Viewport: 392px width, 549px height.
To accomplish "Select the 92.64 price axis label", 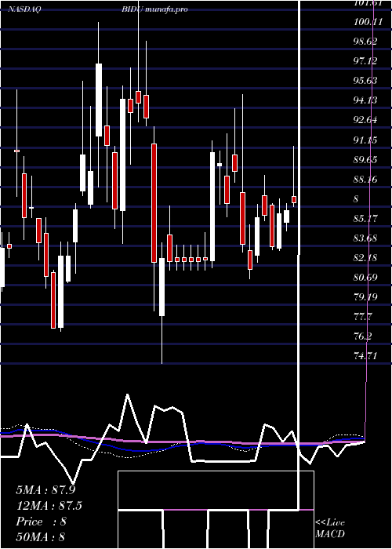I will coord(365,121).
